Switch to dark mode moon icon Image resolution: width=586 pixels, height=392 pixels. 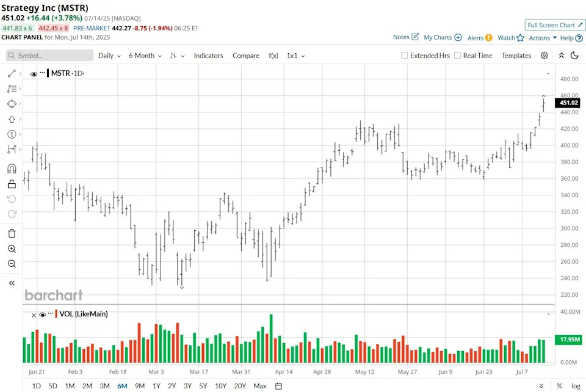pyautogui.click(x=575, y=56)
